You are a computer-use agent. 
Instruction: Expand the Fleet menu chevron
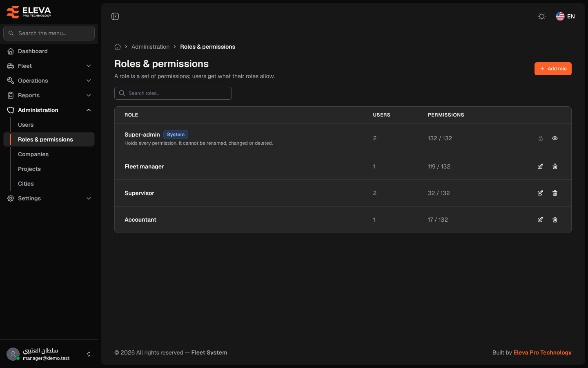click(x=89, y=66)
